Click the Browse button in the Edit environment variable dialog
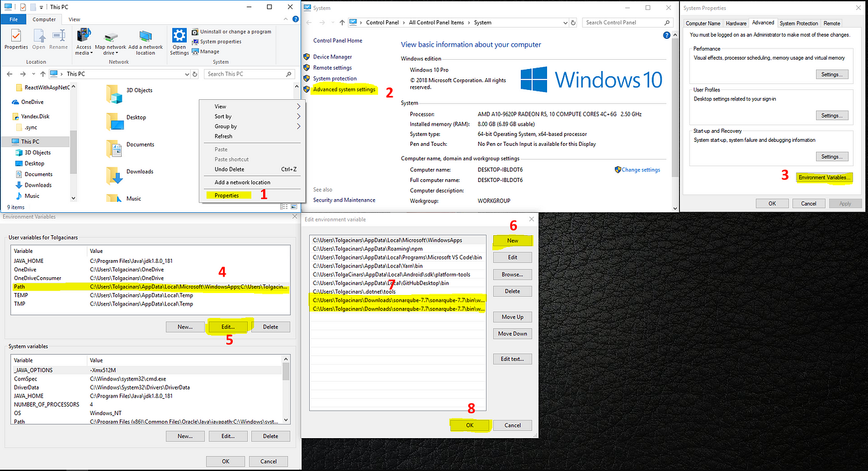Image resolution: width=868 pixels, height=471 pixels. (x=512, y=274)
